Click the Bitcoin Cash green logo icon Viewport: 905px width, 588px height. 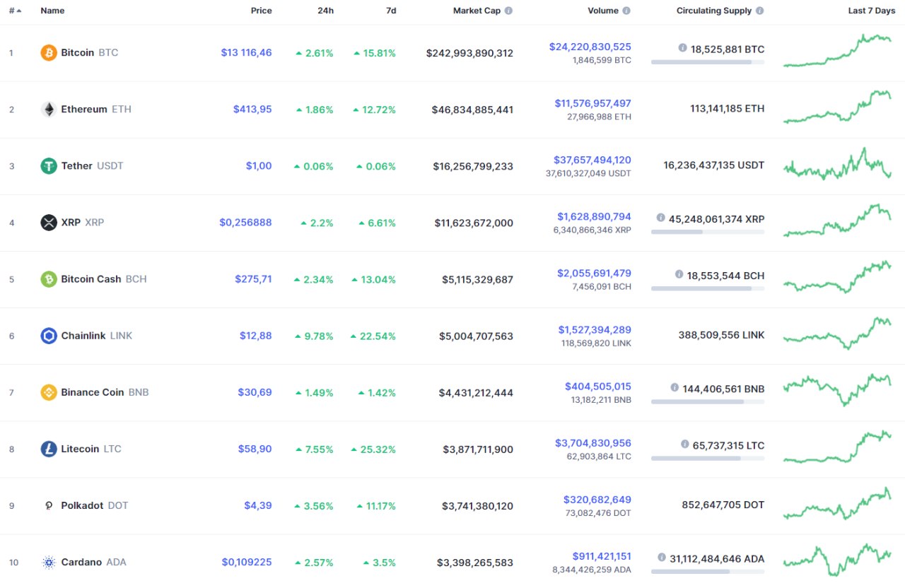click(49, 279)
